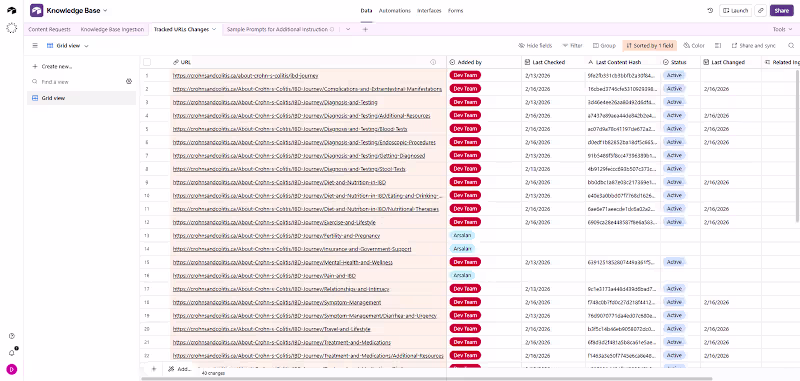Switch to the Forms tab
The height and width of the screenshot is (381, 800).
click(456, 11)
